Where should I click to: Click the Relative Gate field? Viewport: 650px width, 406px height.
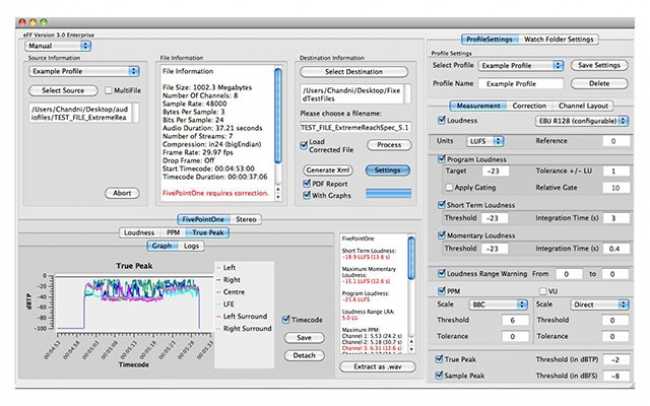tap(616, 187)
